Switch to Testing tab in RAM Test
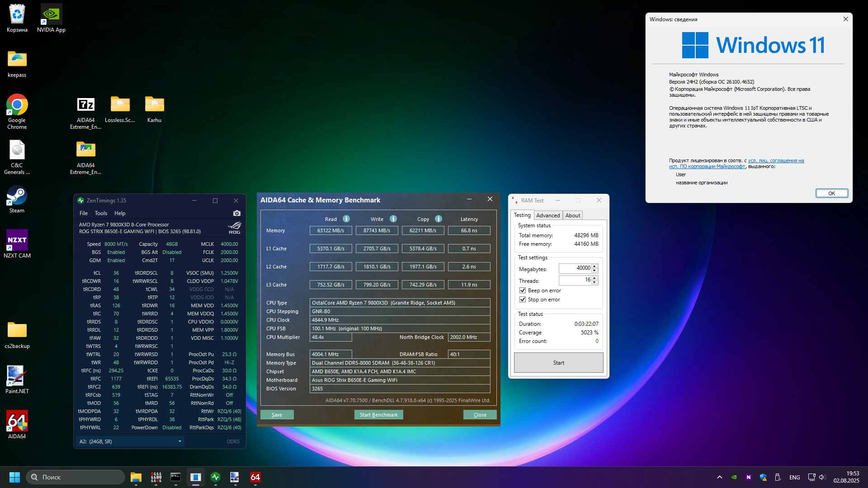This screenshot has width=868, height=488. (522, 215)
